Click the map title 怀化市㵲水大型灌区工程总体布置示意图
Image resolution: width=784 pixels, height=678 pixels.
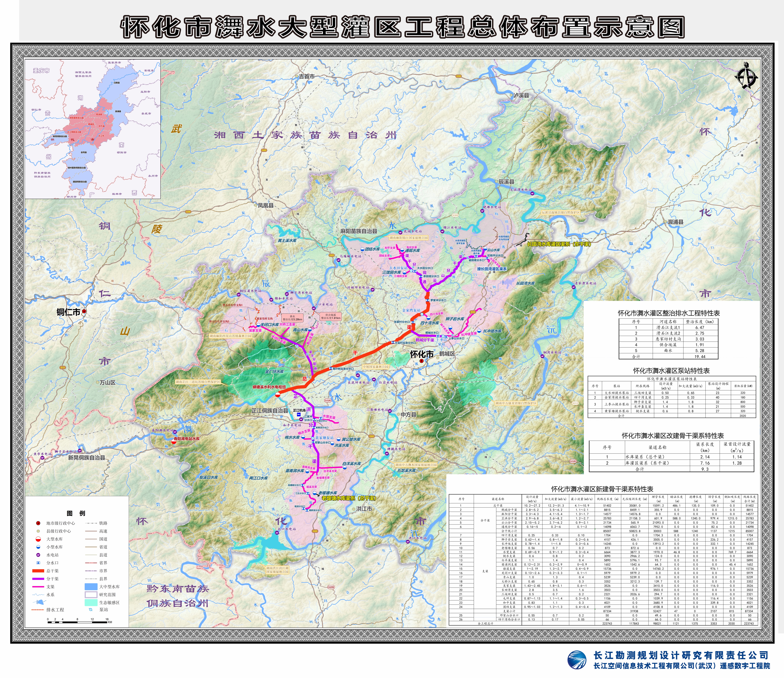click(x=403, y=27)
